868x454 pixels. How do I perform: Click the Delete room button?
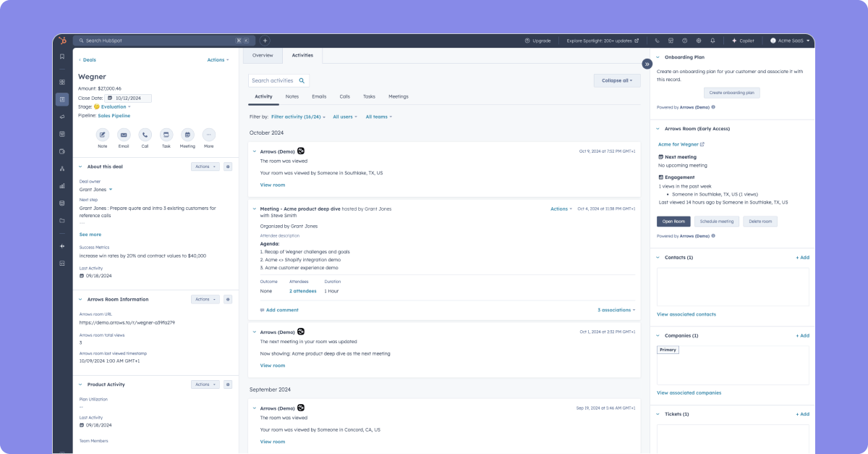(760, 222)
